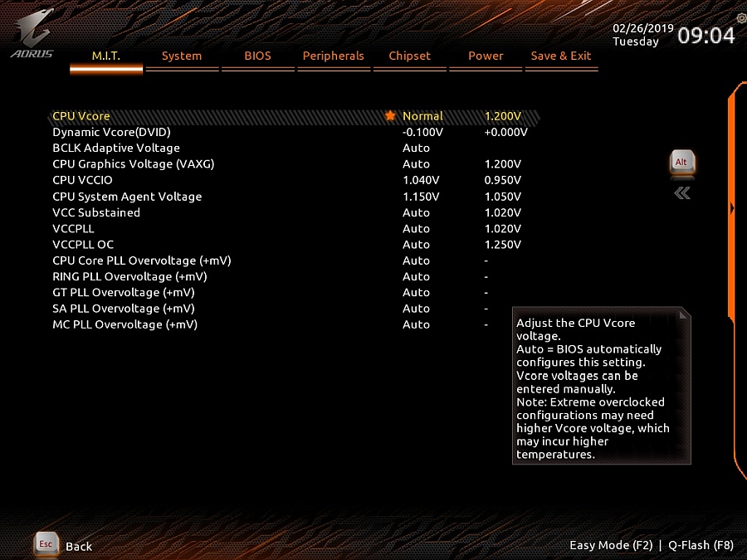The height and width of the screenshot is (560, 747).
Task: Click the orange favorite star on CPU Vcore
Action: pyautogui.click(x=390, y=115)
